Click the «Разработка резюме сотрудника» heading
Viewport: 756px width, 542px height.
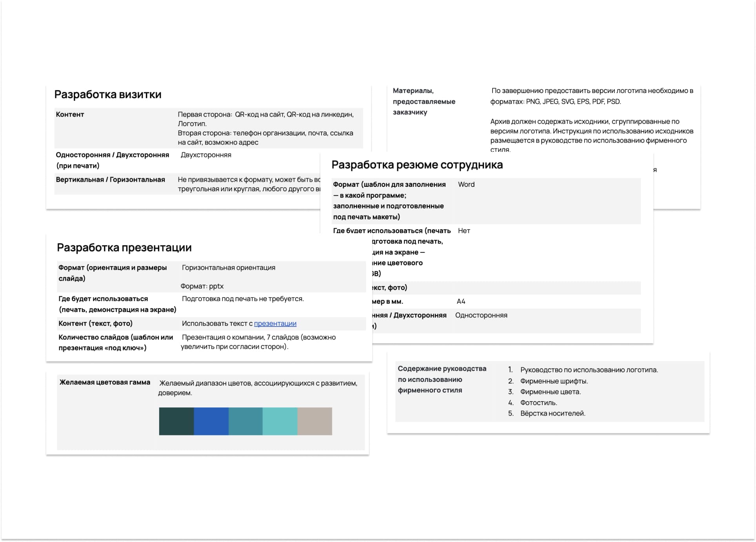[417, 165]
